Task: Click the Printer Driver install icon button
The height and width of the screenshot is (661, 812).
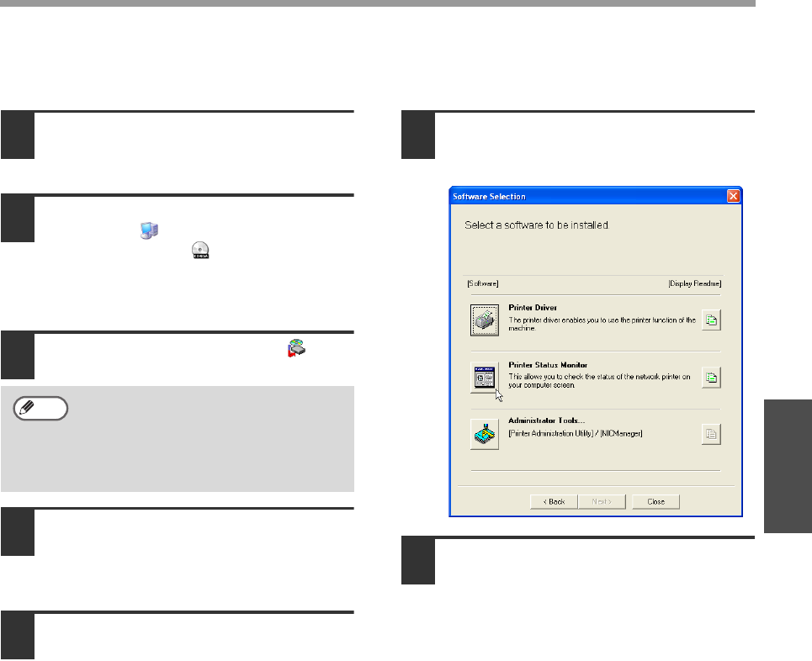Action: pyautogui.click(x=484, y=320)
